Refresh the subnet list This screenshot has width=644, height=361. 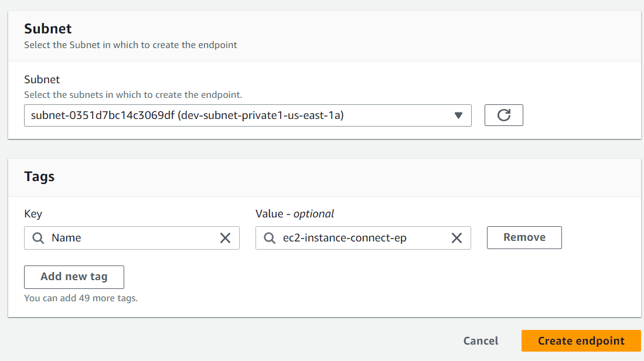(503, 115)
